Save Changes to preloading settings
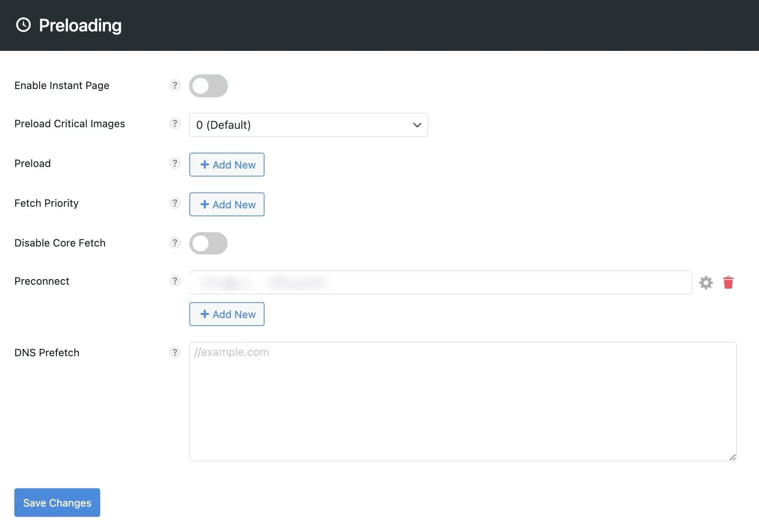 [x=57, y=503]
